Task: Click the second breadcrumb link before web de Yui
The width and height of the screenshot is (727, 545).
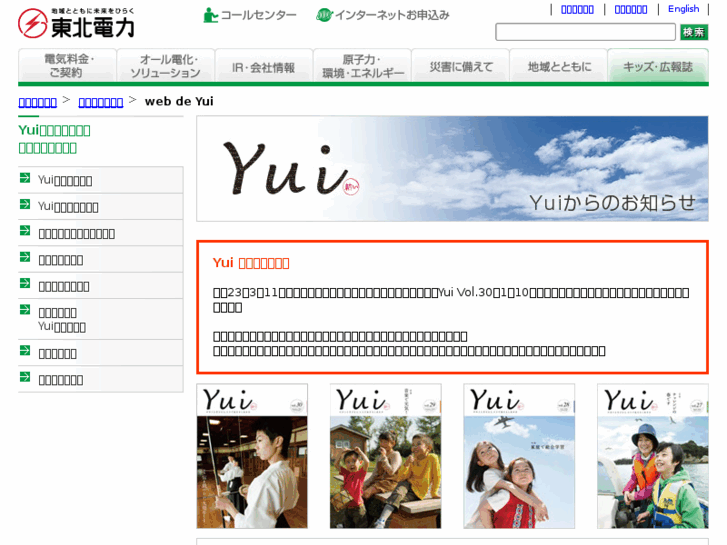Action: click(x=101, y=102)
